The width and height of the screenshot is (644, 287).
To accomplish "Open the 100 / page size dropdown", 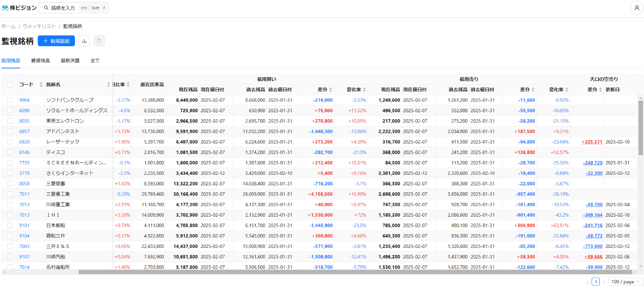I will click(x=625, y=282).
